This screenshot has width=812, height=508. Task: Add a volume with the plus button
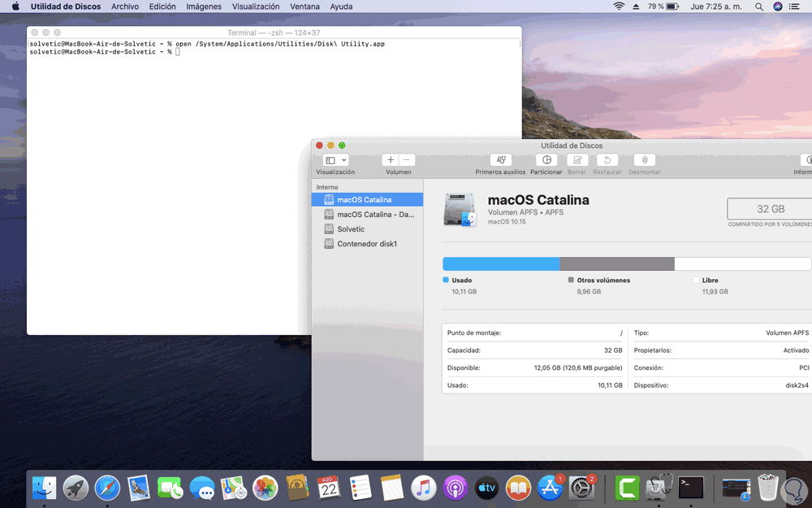[391, 160]
